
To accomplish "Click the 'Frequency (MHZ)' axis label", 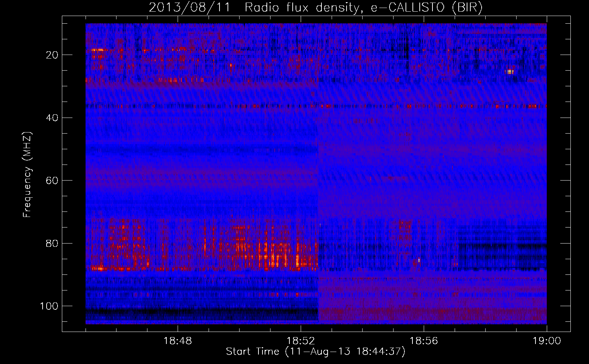I will tap(27, 174).
